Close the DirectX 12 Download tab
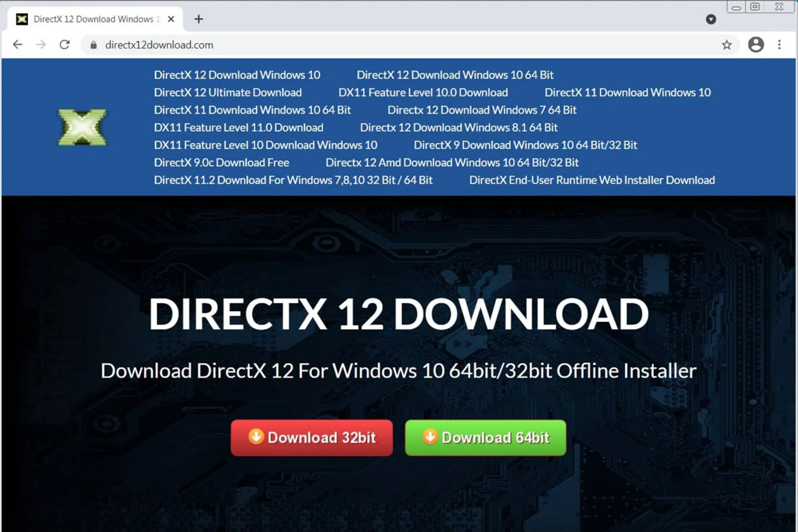The image size is (798, 532). tap(171, 19)
